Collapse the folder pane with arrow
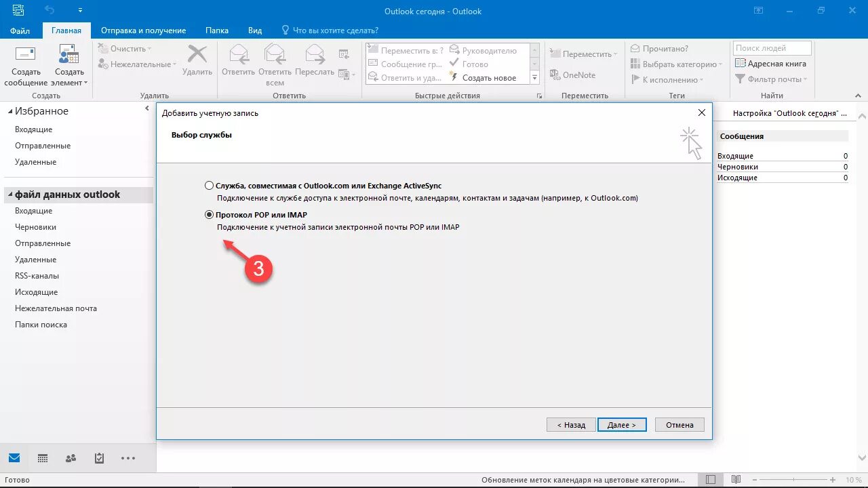Viewport: 868px width, 488px height. pos(147,108)
